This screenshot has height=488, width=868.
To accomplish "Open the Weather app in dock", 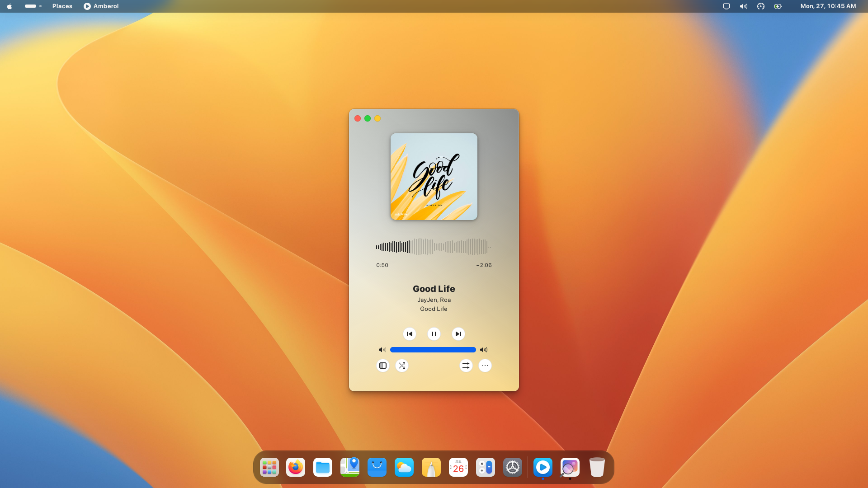I will [x=404, y=468].
